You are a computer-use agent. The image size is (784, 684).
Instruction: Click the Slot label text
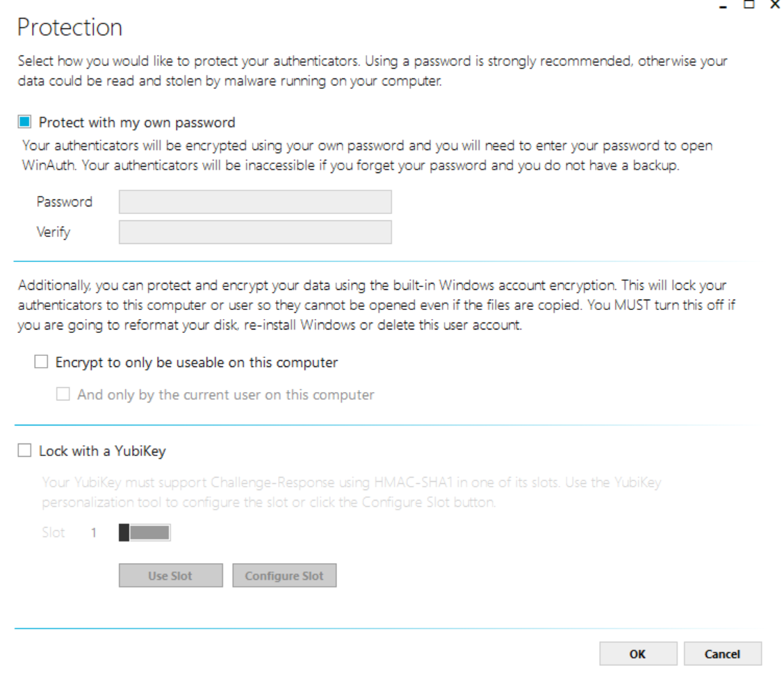point(54,533)
